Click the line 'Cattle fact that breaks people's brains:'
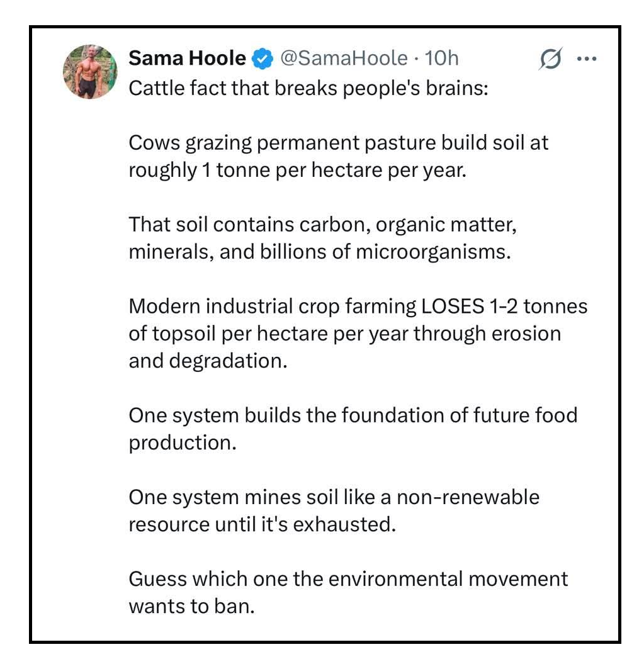 308,88
